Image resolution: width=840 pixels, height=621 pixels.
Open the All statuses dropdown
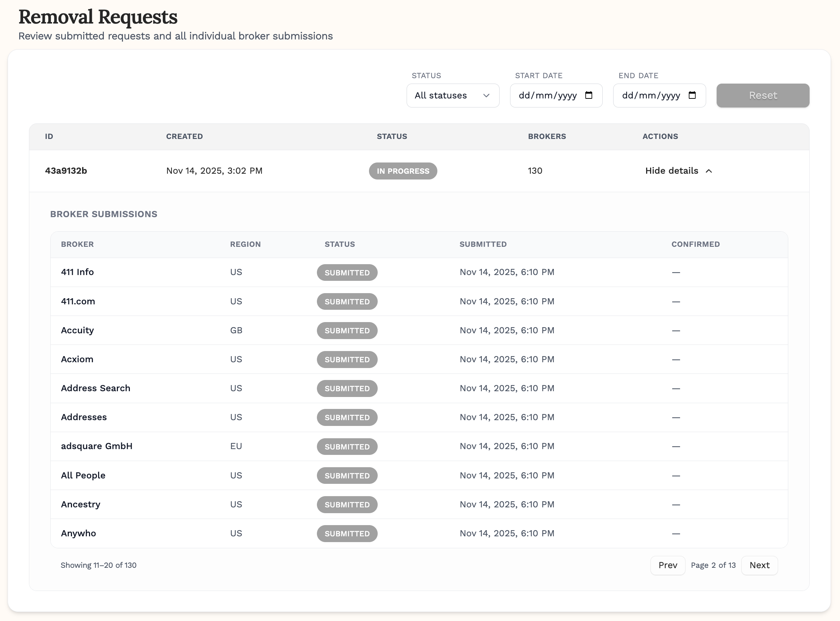[x=453, y=96]
